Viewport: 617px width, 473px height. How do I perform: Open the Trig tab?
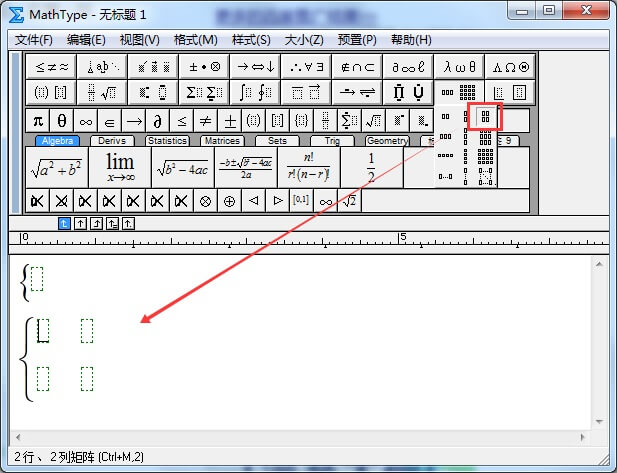pyautogui.click(x=331, y=141)
